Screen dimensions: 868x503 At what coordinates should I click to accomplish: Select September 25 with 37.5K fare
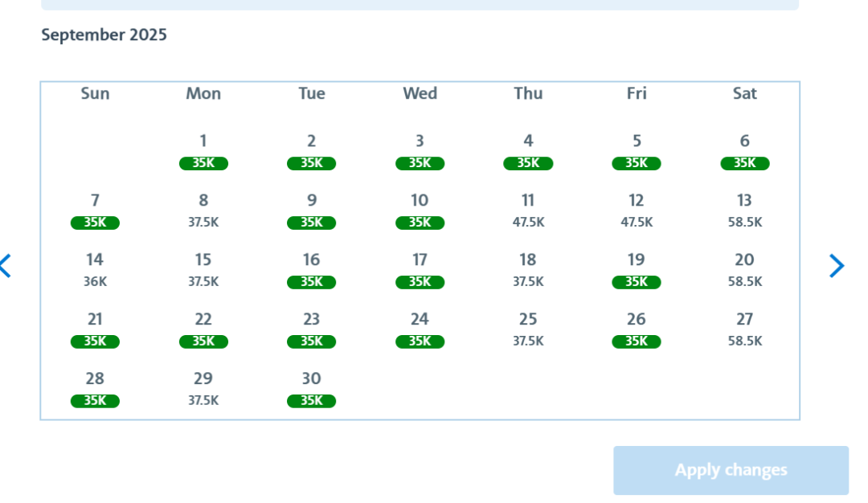pos(528,329)
